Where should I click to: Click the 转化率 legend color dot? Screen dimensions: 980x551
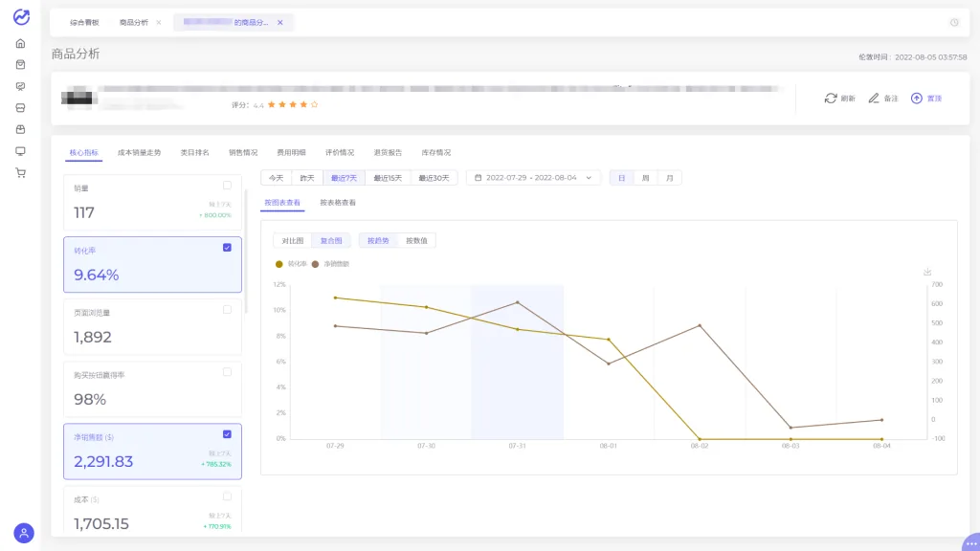point(279,264)
